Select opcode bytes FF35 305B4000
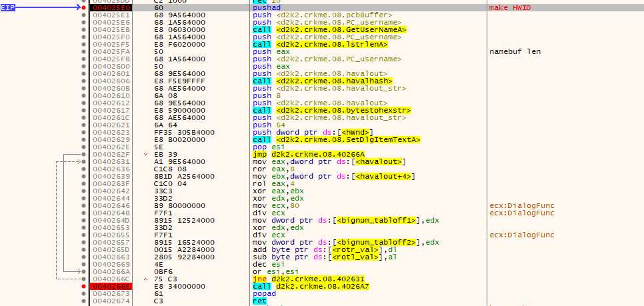644x306 pixels. 184,132
